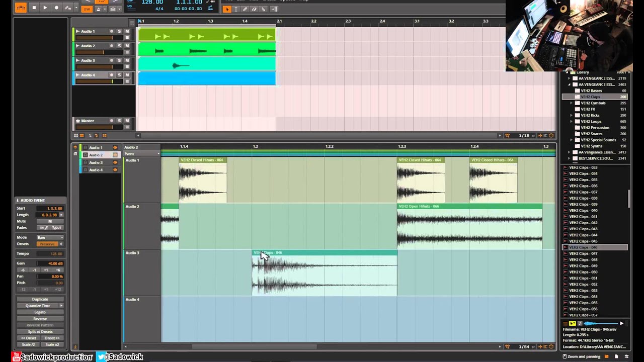Image resolution: width=644 pixels, height=362 pixels.
Task: Expand the VEH2 Loops folder
Action: (x=572, y=122)
